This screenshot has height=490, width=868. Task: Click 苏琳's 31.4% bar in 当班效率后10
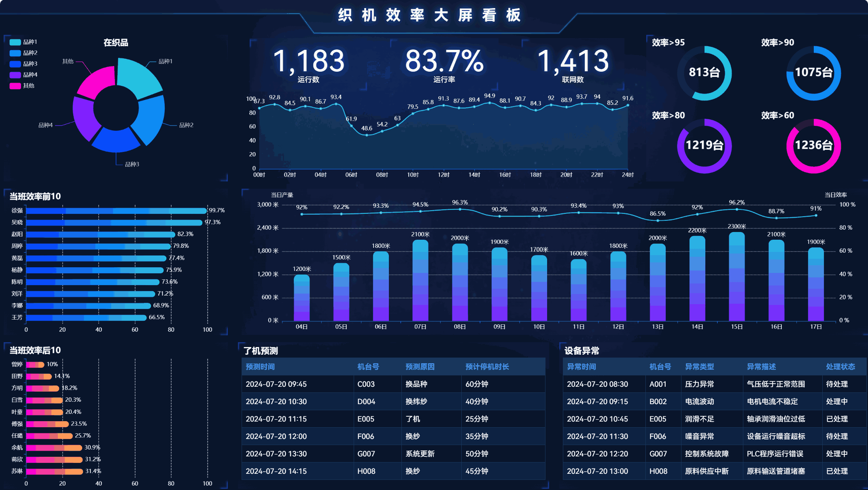point(54,471)
